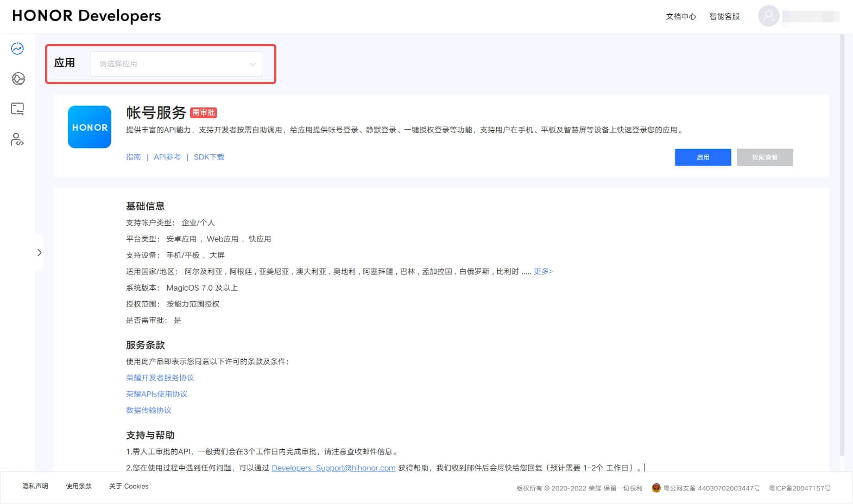Click the blue HONOR service logo
Viewport: 853px width, 504px height.
point(90,127)
